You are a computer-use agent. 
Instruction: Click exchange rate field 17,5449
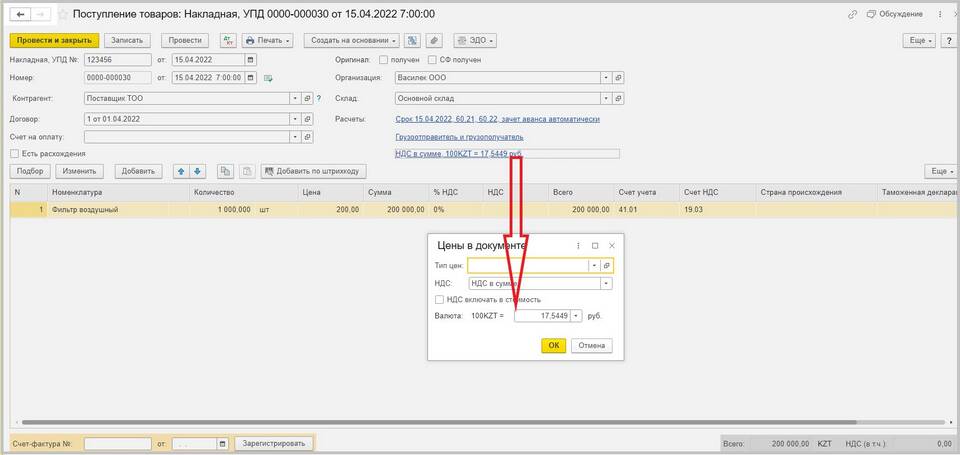pos(542,316)
